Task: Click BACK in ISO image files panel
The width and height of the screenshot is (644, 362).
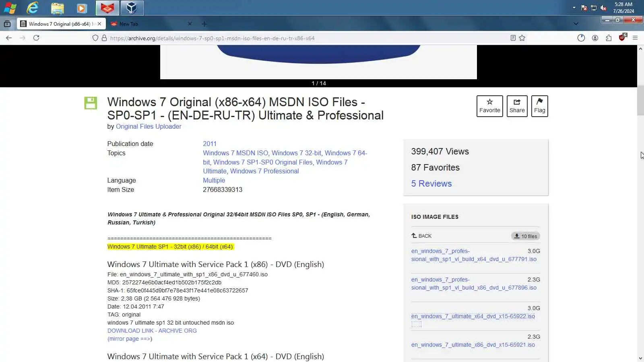Action: click(x=421, y=236)
